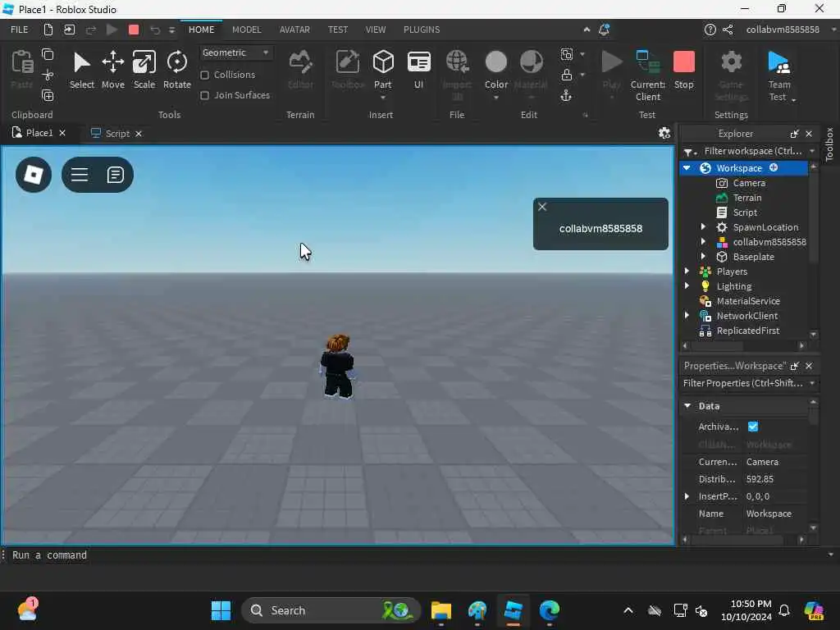Close the Script tab
This screenshot has width=840, height=630.
(x=138, y=134)
